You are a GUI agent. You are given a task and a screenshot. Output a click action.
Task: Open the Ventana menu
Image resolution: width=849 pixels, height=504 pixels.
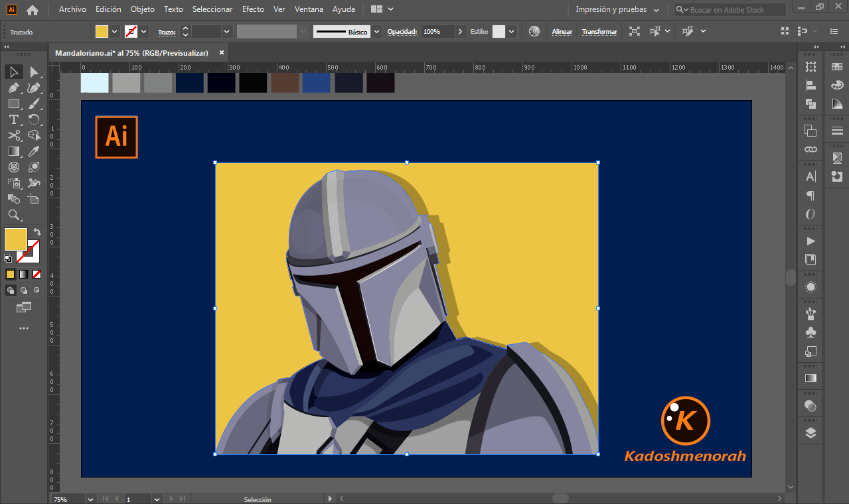click(x=309, y=9)
